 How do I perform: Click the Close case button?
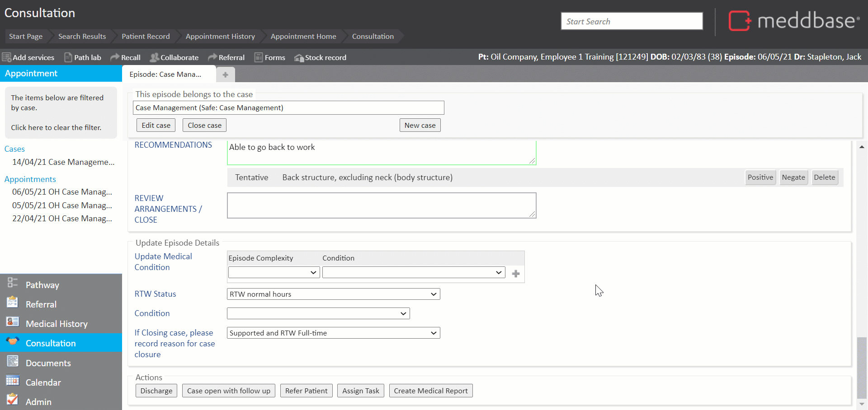click(x=204, y=125)
